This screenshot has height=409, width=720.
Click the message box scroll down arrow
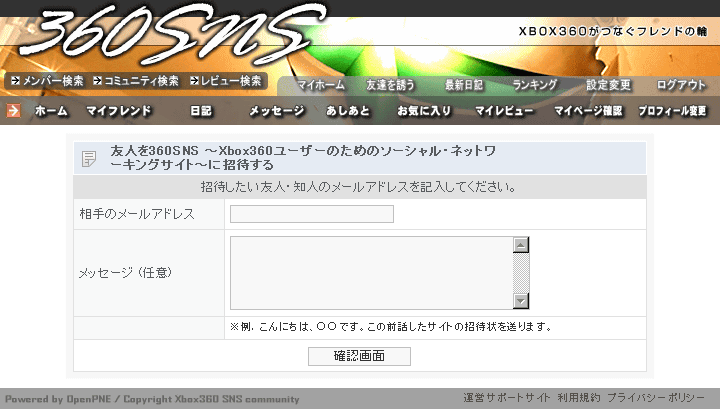tap(521, 301)
